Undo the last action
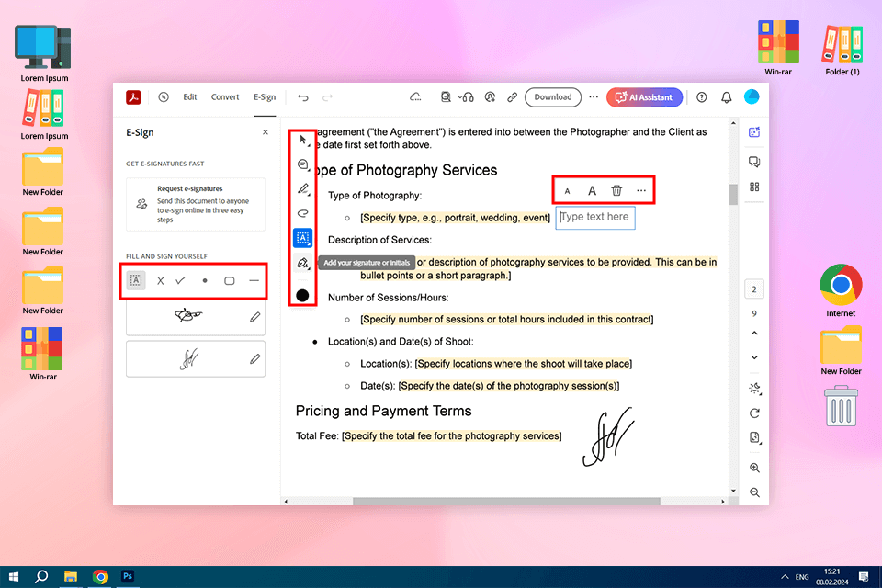 pos(303,97)
